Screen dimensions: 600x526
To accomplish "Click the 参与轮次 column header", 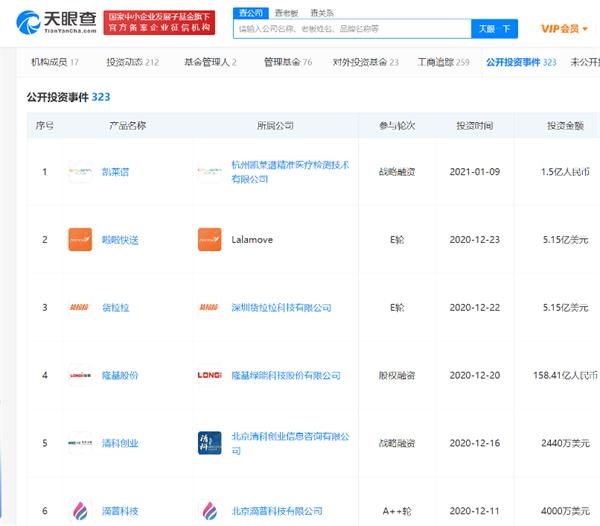I will coord(397,125).
